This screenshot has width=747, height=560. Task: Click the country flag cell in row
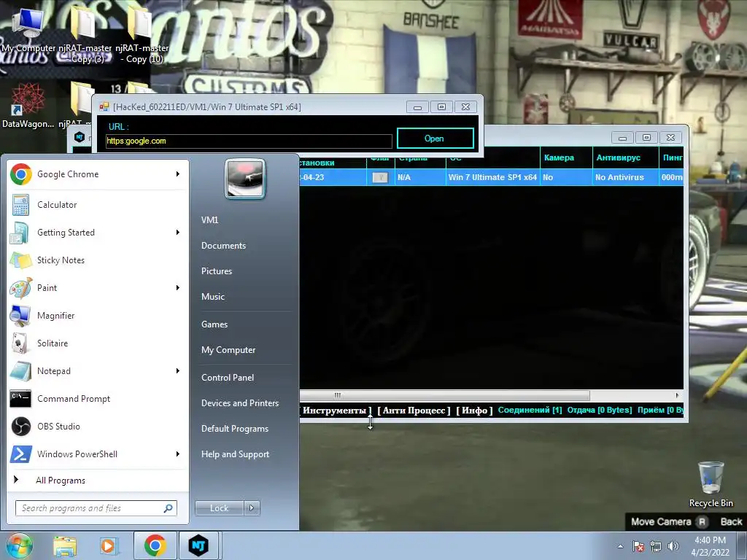tap(380, 177)
